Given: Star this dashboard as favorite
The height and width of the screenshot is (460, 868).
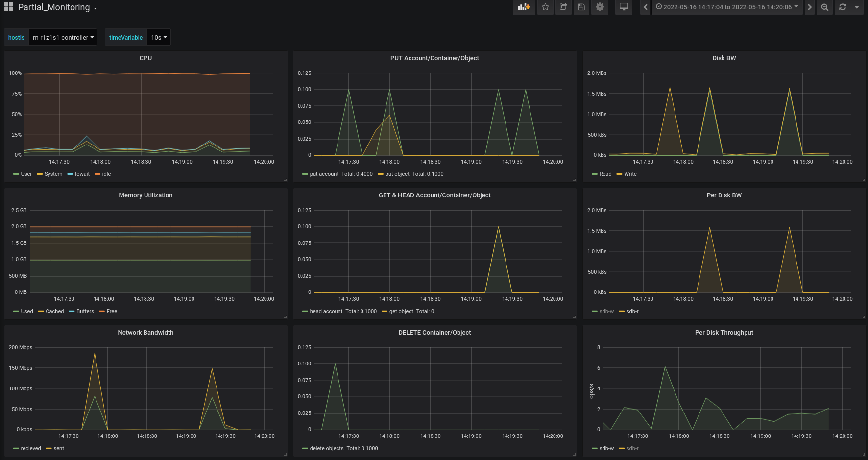Looking at the screenshot, I should coord(545,7).
